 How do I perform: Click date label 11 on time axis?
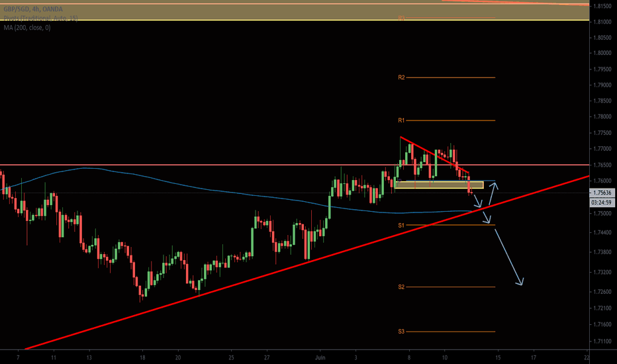pos(54,357)
